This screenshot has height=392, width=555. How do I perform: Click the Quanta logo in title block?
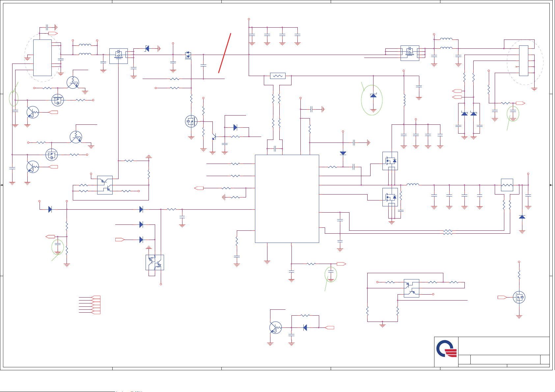[446, 349]
